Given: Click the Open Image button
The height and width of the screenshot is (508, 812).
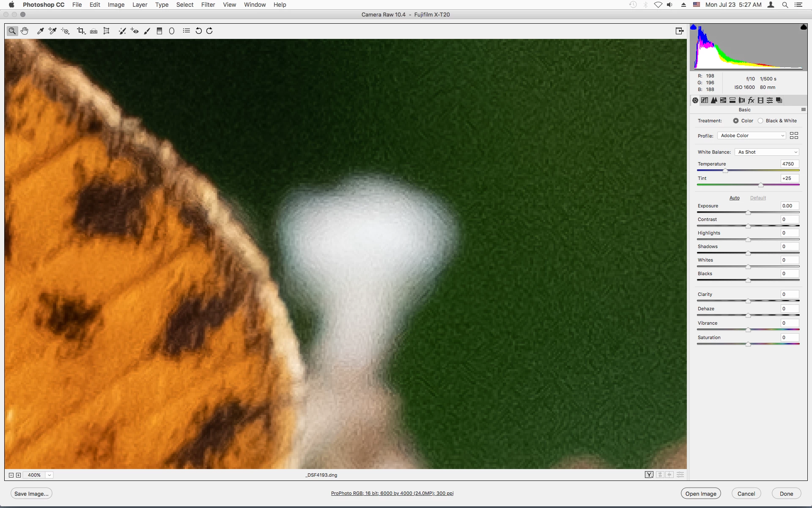Looking at the screenshot, I should click(700, 494).
